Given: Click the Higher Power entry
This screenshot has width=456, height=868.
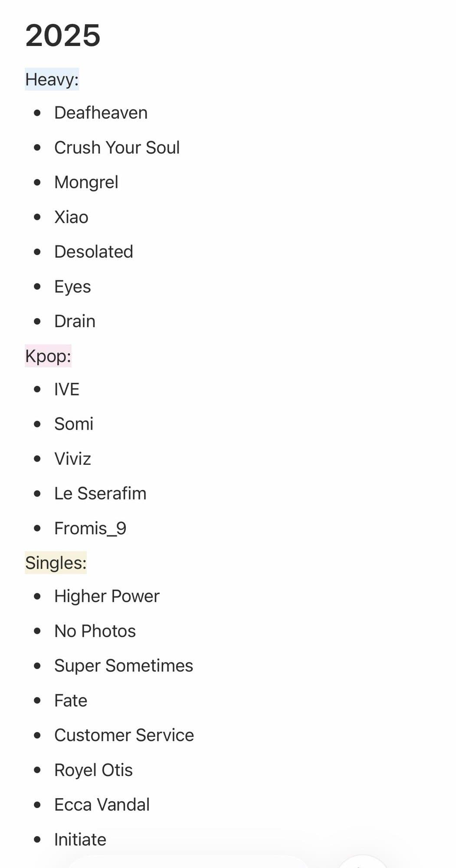Looking at the screenshot, I should (107, 596).
